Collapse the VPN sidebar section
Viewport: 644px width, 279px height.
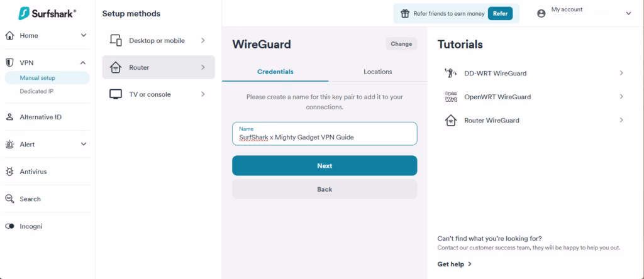pos(83,63)
